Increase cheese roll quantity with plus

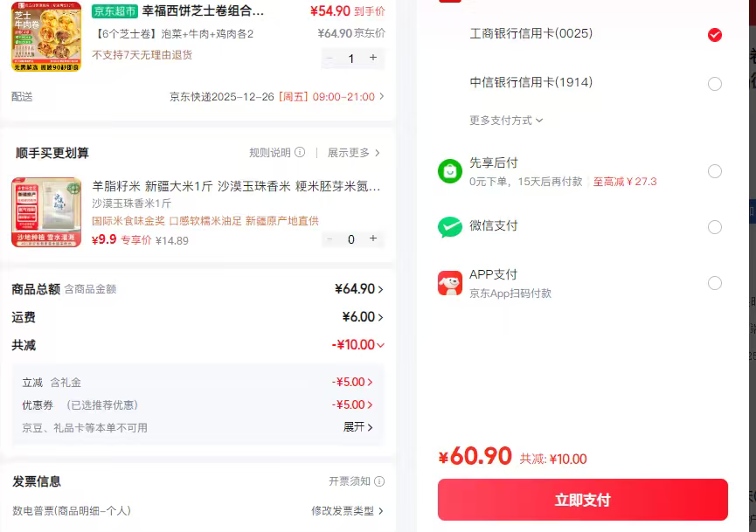point(373,58)
